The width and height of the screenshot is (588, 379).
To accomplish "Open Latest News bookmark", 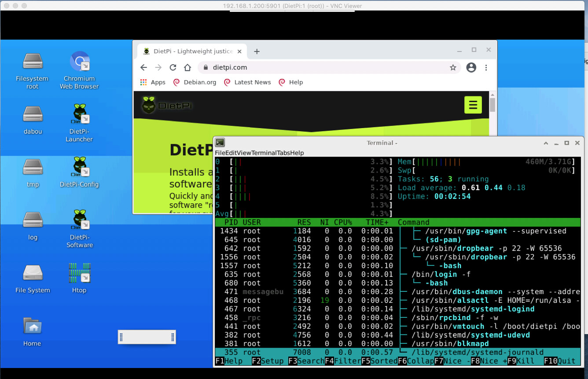I will coord(247,82).
